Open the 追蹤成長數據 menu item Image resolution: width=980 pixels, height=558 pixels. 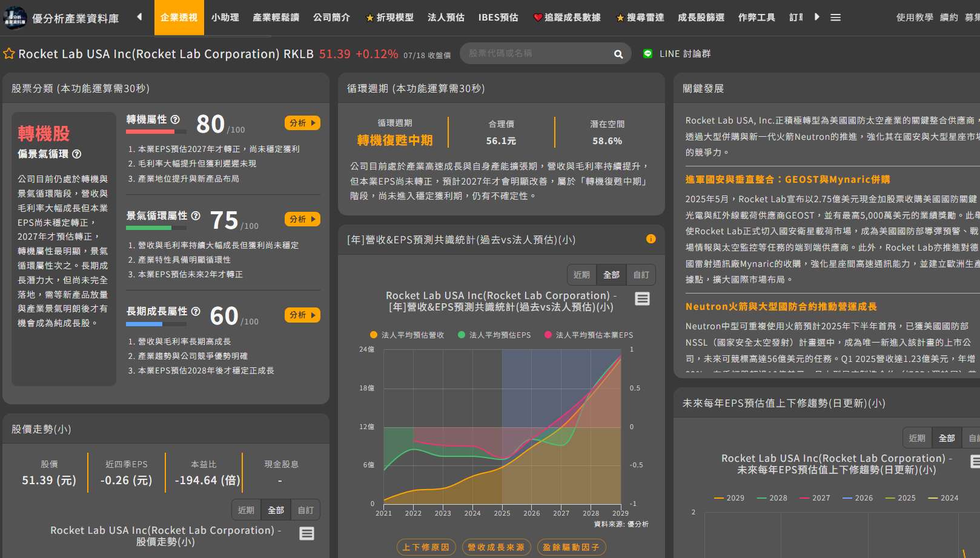click(568, 18)
